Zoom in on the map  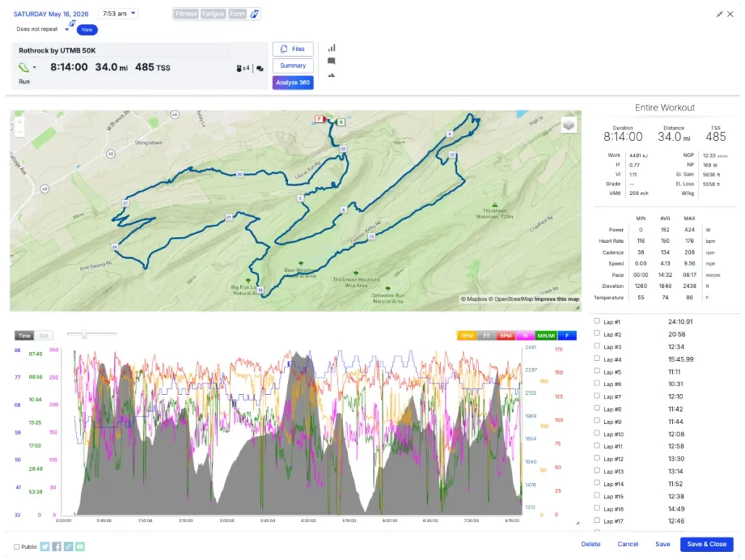tap(19, 122)
